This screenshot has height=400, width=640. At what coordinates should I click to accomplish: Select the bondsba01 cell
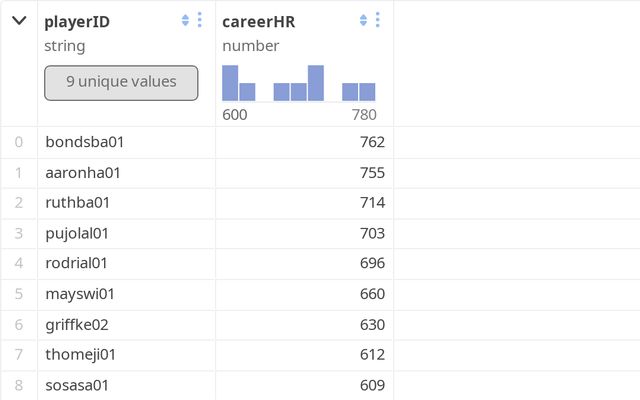coord(85,142)
